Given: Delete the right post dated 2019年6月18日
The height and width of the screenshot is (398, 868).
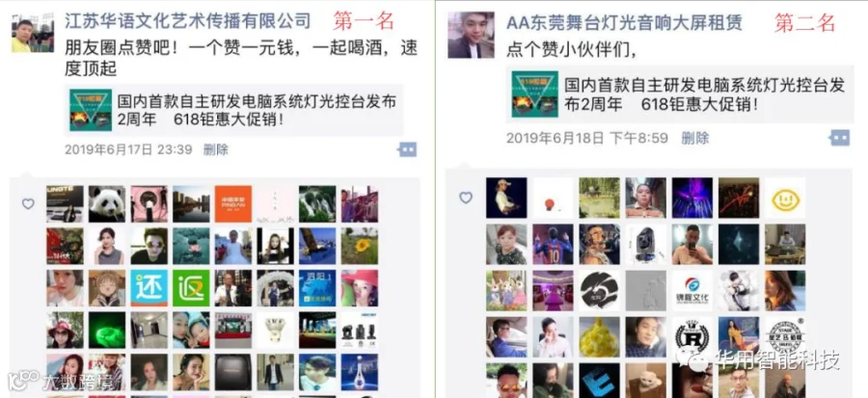Looking at the screenshot, I should tap(695, 138).
